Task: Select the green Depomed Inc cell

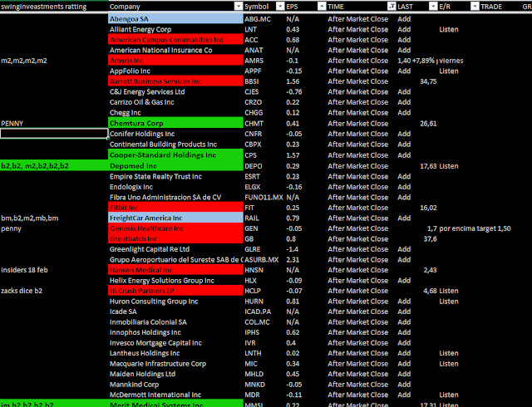Action: [x=175, y=166]
